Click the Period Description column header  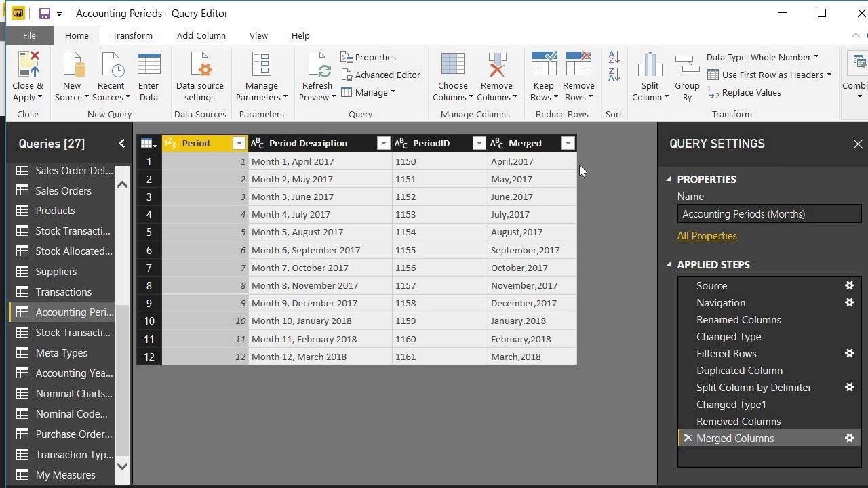click(308, 143)
